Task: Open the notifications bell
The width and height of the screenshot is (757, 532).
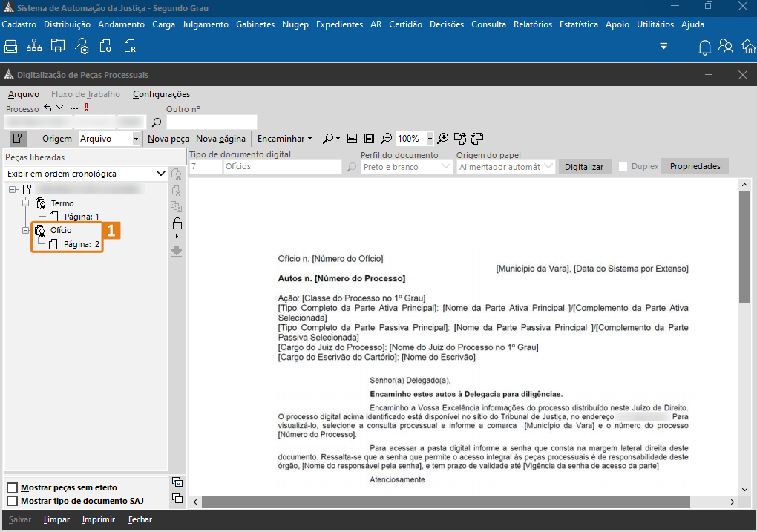Action: coord(705,47)
